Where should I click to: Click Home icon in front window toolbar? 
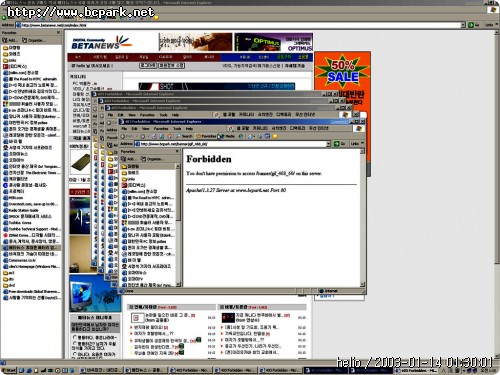click(169, 136)
